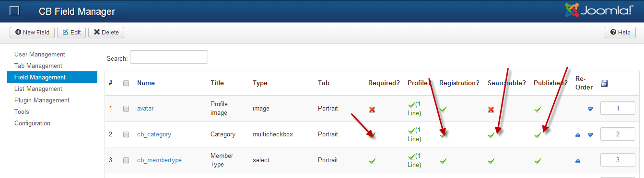Click the Joomla logo
The image size is (644, 178).
[x=599, y=11]
